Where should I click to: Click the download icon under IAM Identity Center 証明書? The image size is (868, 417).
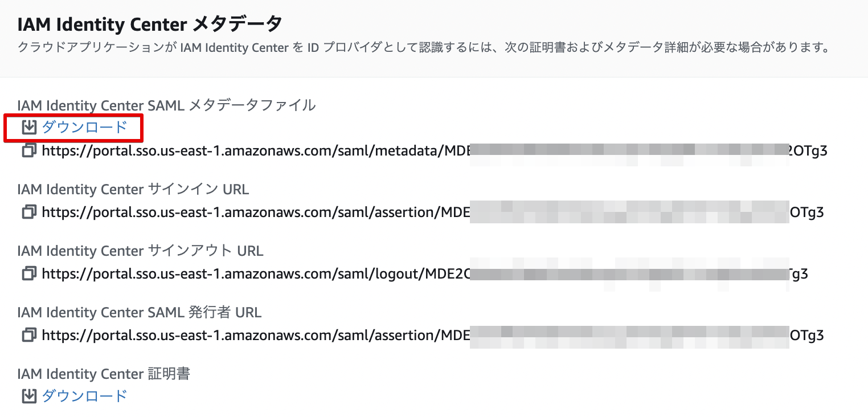(x=29, y=395)
